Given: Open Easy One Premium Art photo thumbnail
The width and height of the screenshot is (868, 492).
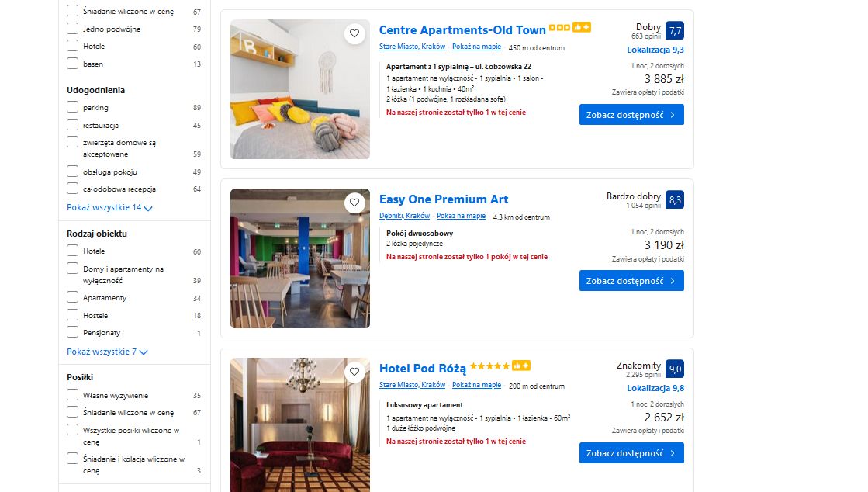Looking at the screenshot, I should click(x=299, y=258).
